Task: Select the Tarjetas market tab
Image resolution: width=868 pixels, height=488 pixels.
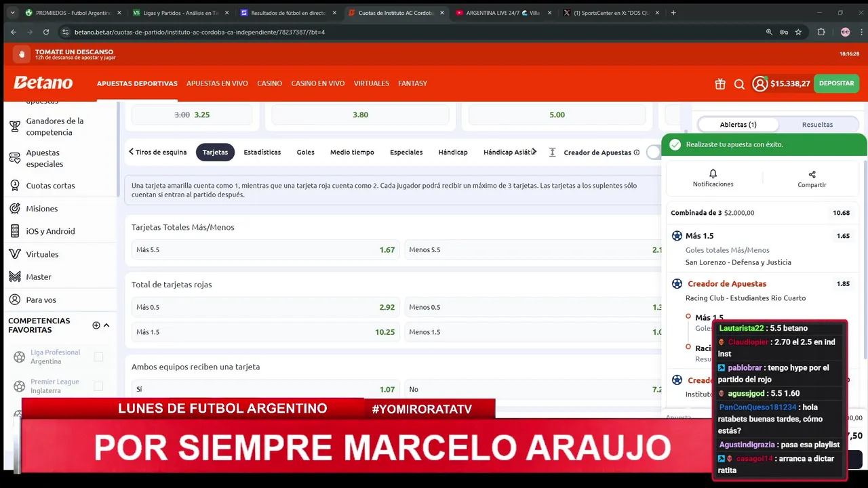Action: [x=215, y=152]
